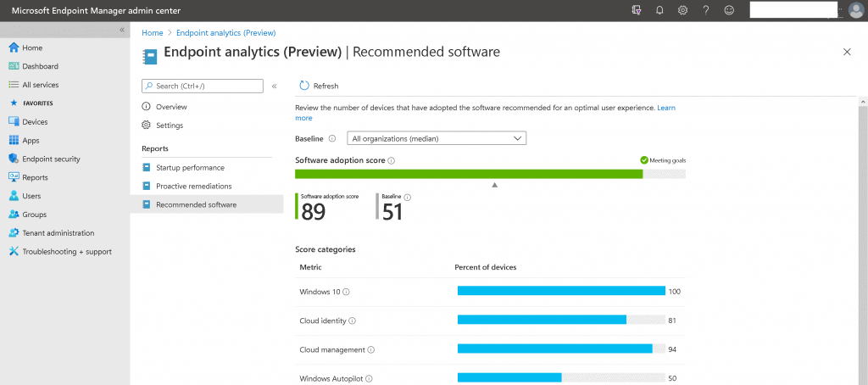868x385 pixels.
Task: Select the Recommended software report
Action: click(x=207, y=204)
